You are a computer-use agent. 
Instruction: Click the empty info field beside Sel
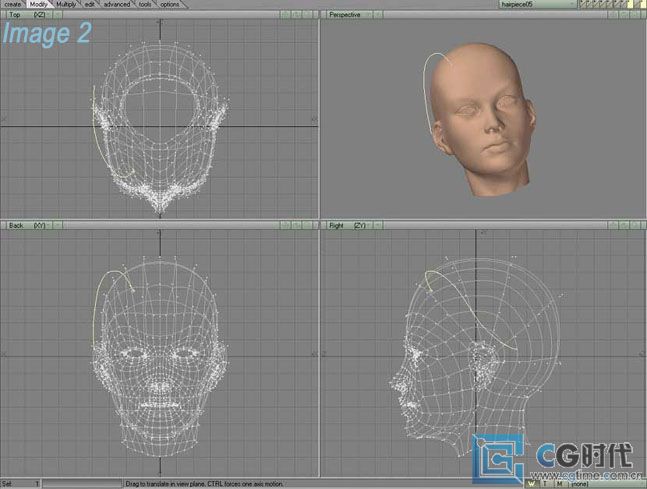(x=82, y=484)
